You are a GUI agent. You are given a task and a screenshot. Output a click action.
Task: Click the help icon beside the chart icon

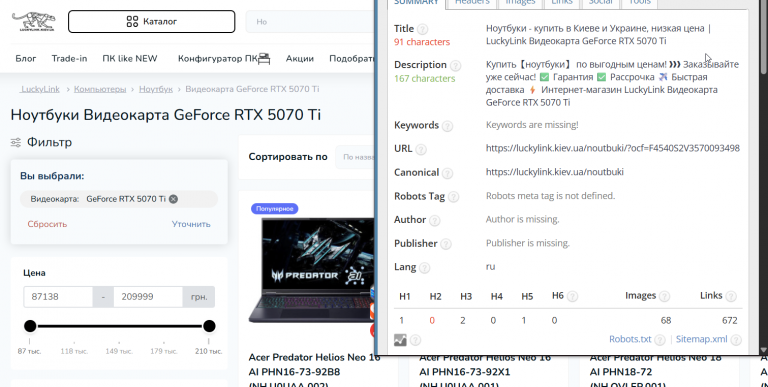click(415, 340)
